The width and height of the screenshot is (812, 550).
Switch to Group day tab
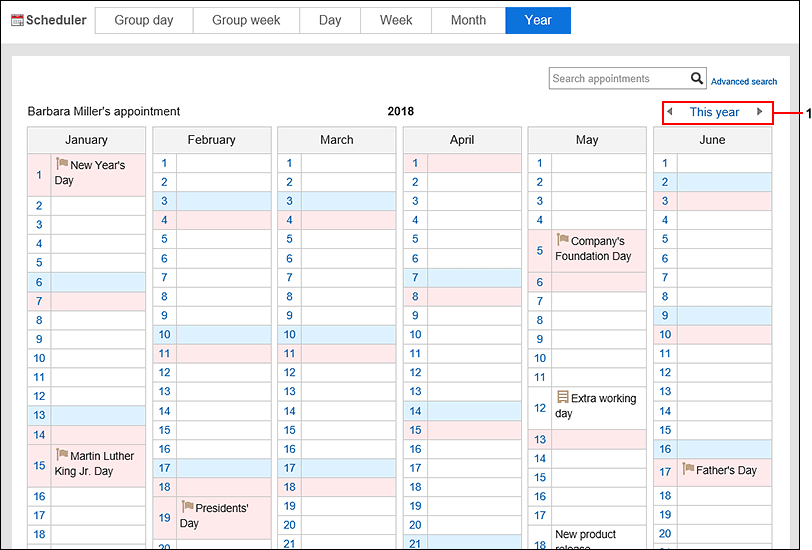pyautogui.click(x=144, y=20)
